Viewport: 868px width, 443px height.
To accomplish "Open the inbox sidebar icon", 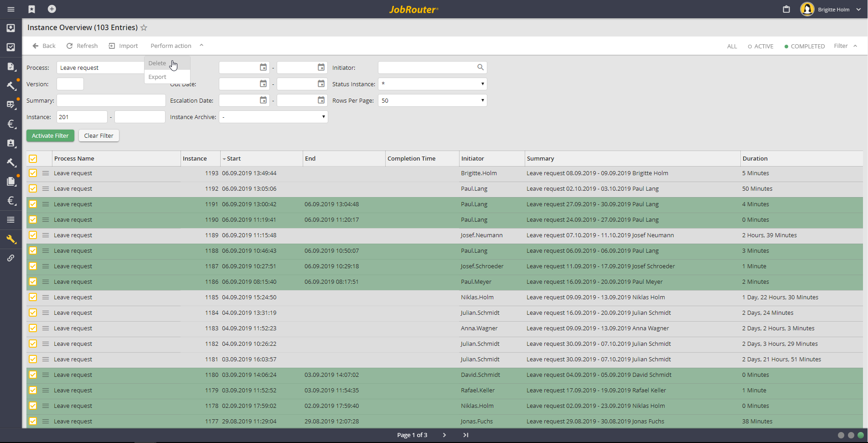I will pos(11,28).
